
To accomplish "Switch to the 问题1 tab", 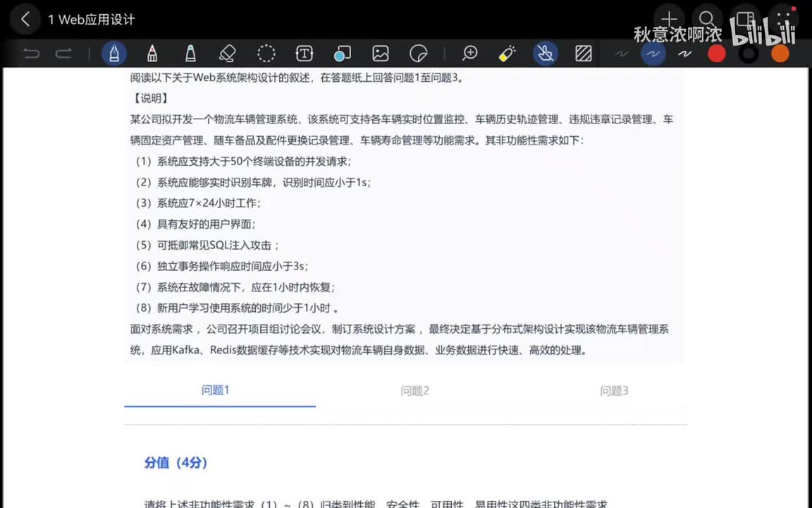I will [x=216, y=389].
